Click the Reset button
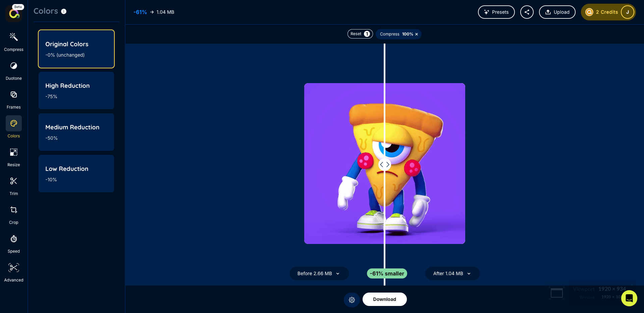Viewport: 644px width, 313px height. 360,34
